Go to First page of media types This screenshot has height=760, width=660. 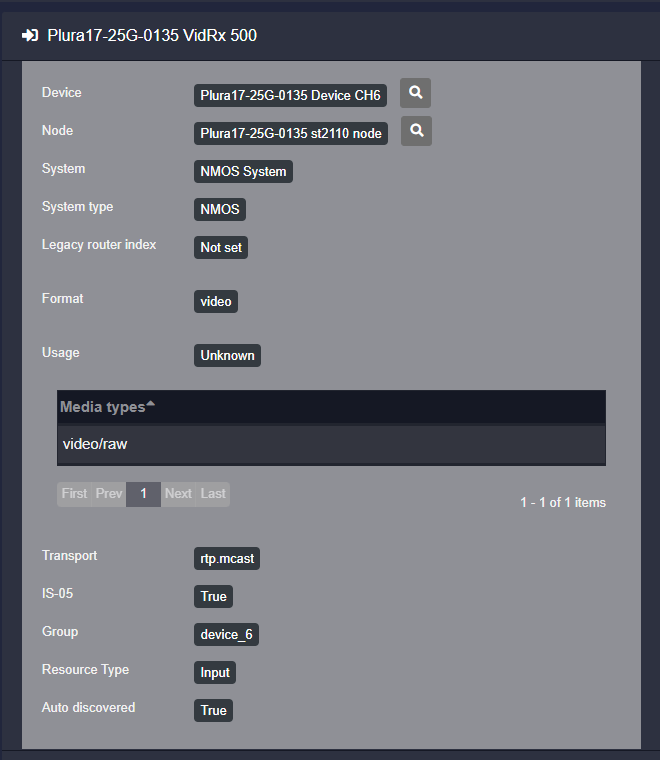pos(74,494)
